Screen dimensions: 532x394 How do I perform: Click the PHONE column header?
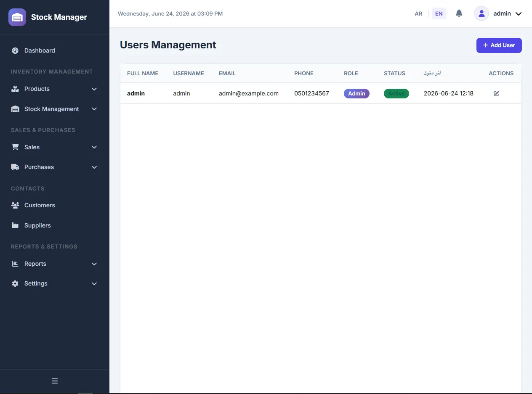click(x=304, y=73)
